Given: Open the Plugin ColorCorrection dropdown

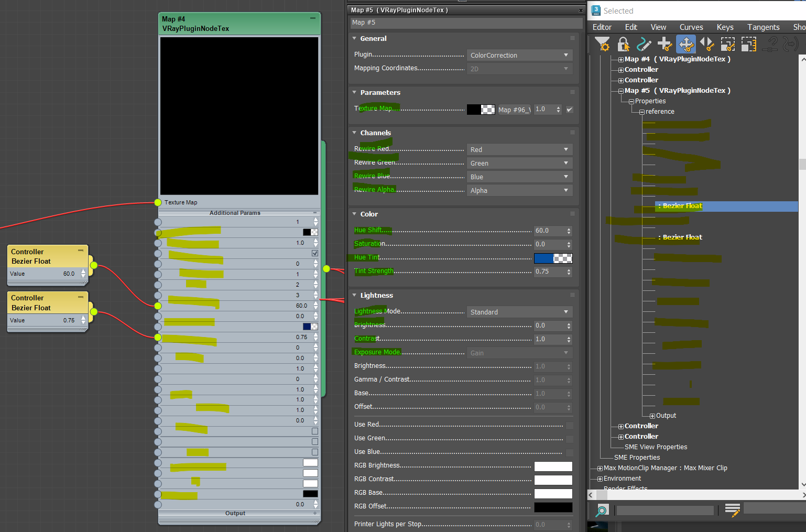Looking at the screenshot, I should point(519,55).
